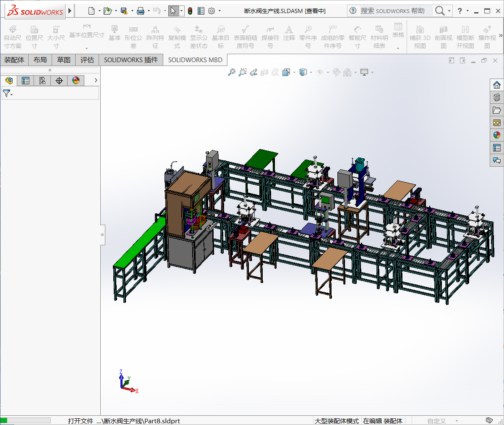Click the 自定义 units status button
This screenshot has height=425, width=504.
coord(436,421)
